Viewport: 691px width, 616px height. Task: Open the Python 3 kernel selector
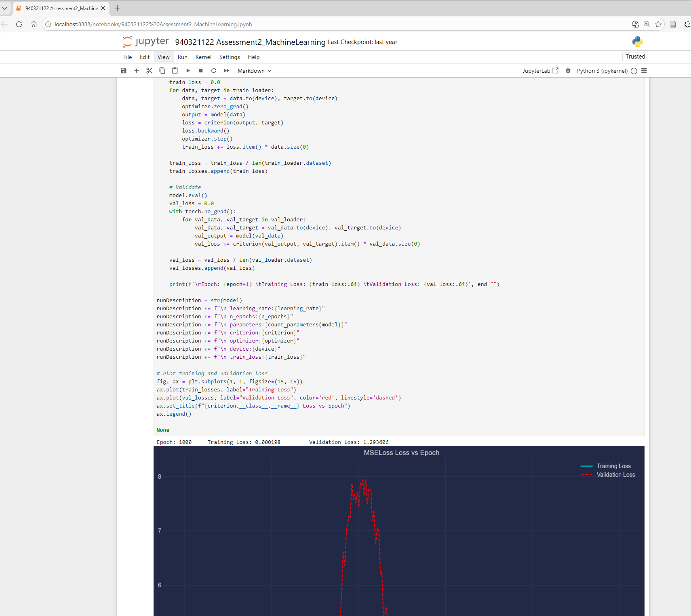tap(602, 71)
